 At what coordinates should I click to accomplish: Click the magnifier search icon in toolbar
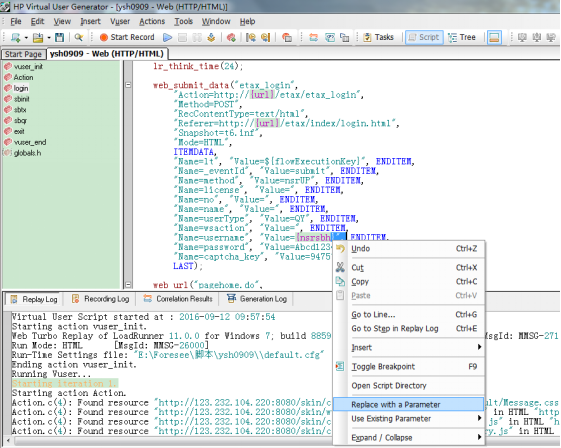click(78, 37)
